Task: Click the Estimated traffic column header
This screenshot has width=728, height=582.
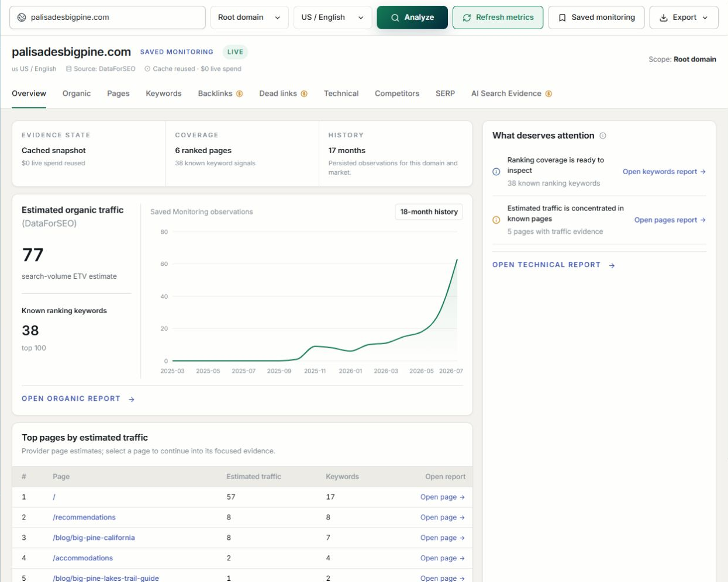Action: [254, 477]
